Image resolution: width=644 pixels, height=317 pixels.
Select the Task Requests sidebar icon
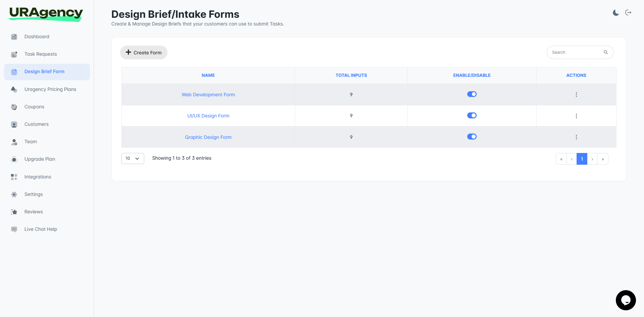click(x=14, y=54)
